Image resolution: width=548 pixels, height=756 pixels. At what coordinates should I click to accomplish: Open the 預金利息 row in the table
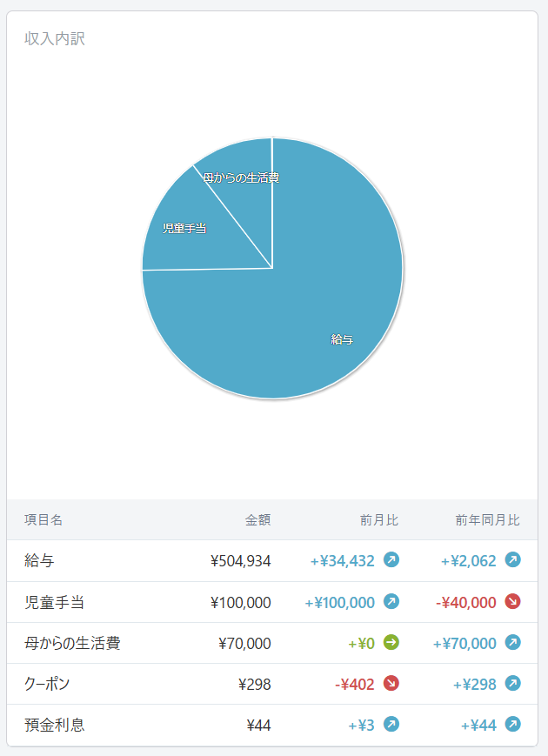pos(272,725)
